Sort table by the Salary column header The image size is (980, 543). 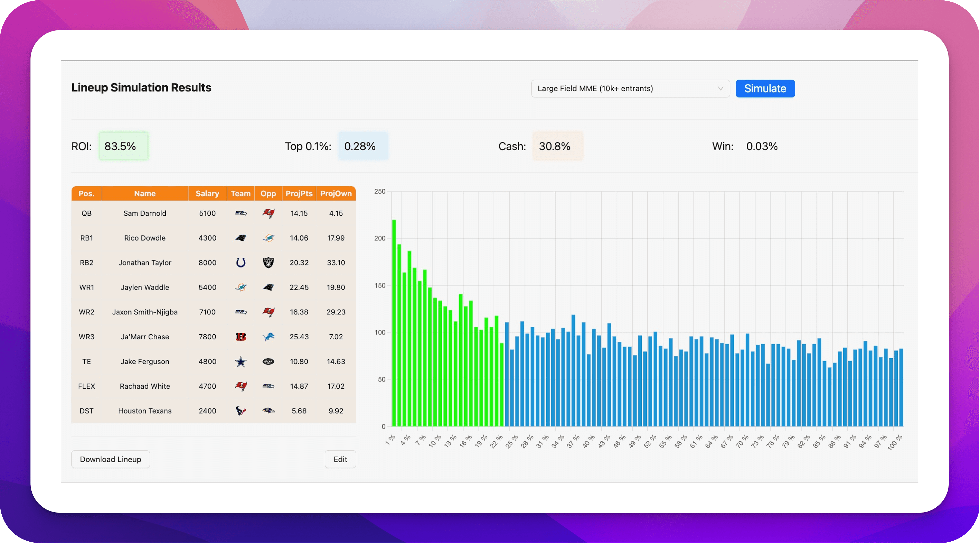[207, 193]
